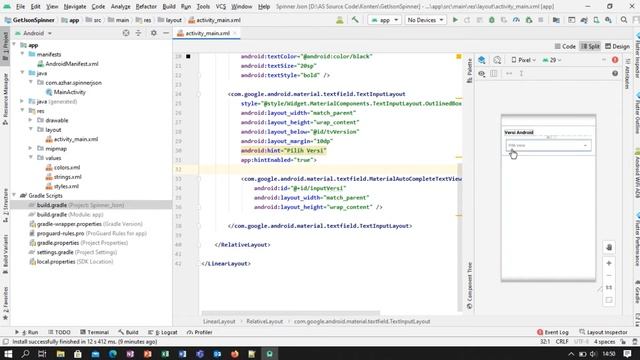This screenshot has width=640, height=360.
Task: Click the orientation rotate icon in preview
Action: tap(497, 60)
